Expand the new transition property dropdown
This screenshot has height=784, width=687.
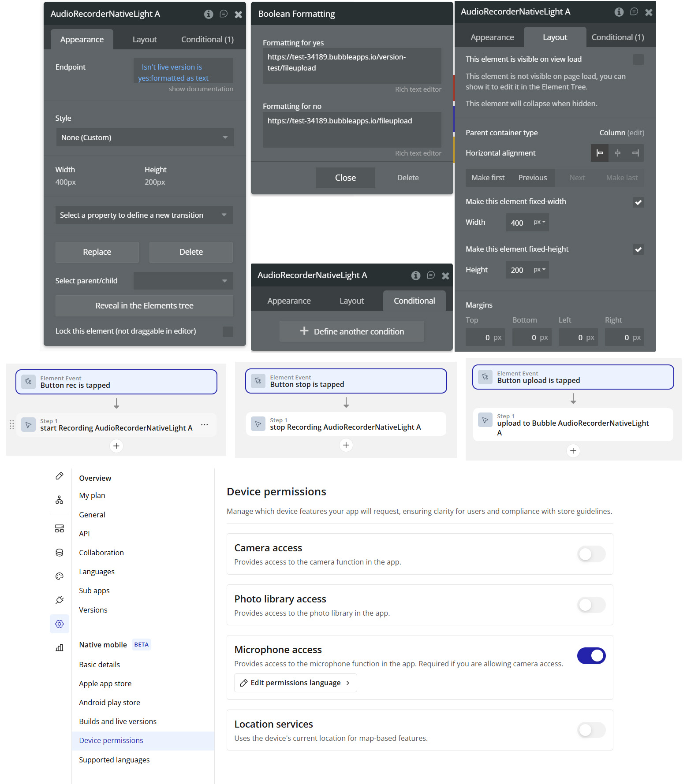[144, 215]
